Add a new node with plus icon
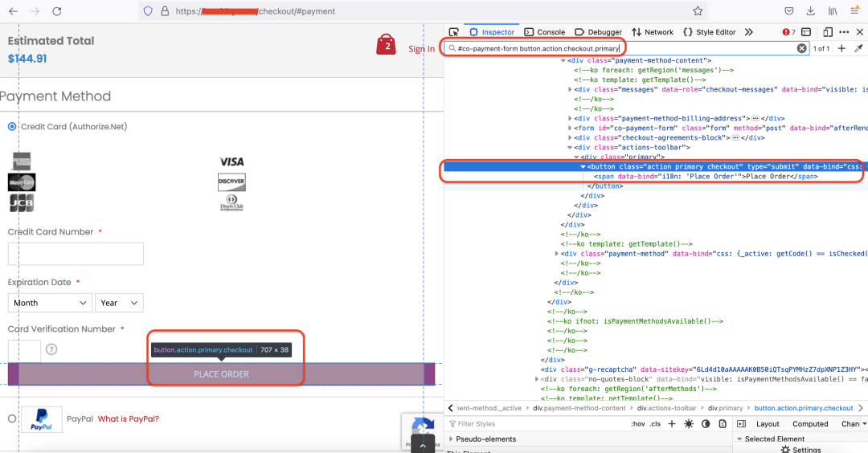The height and width of the screenshot is (453, 868). coord(841,49)
